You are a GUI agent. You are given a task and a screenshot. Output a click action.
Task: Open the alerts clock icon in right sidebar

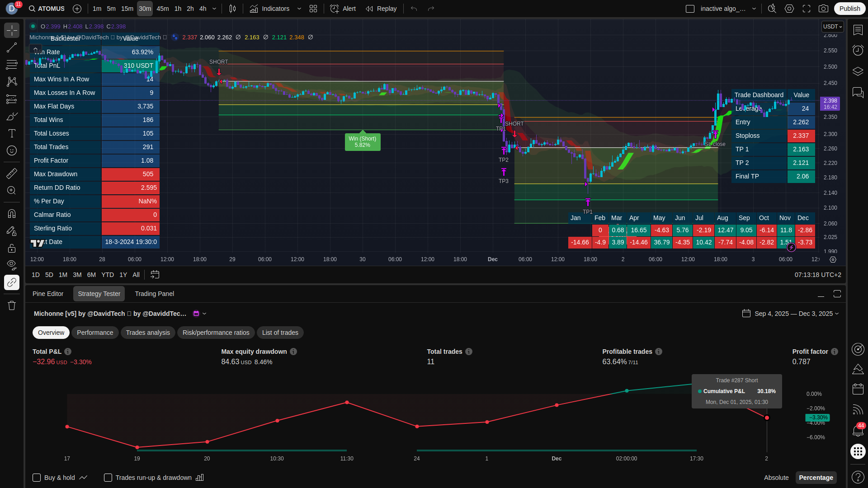[x=858, y=50]
